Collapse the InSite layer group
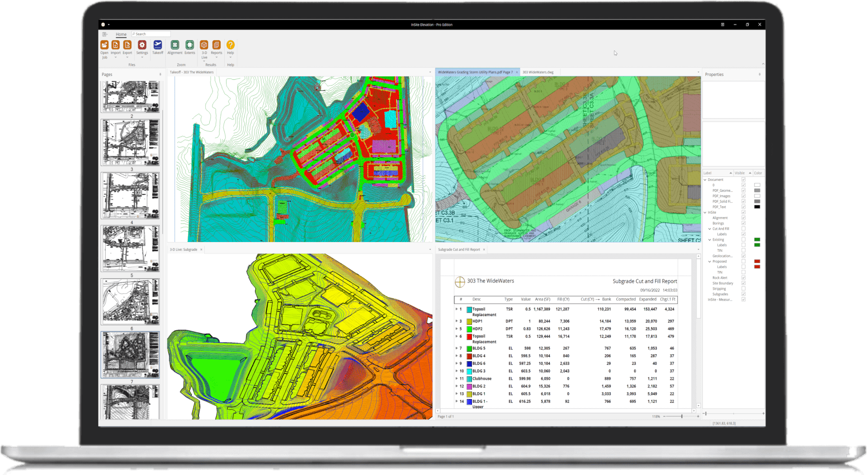This screenshot has height=475, width=868. [705, 213]
